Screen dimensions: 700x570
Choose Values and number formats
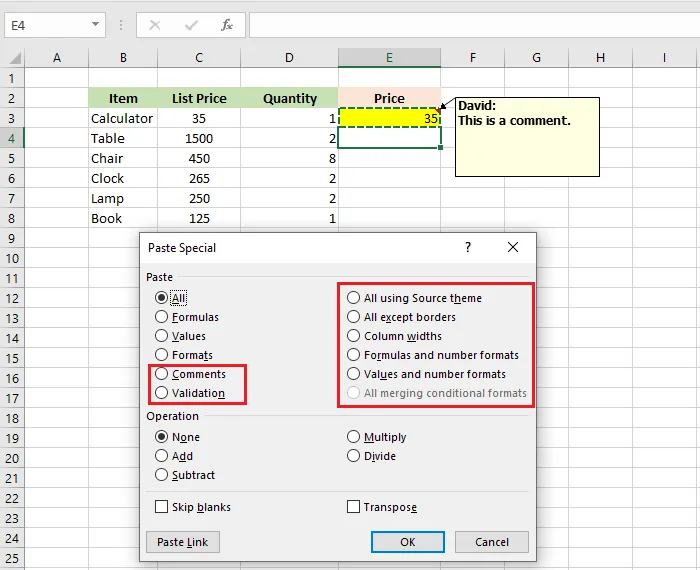pos(426,374)
